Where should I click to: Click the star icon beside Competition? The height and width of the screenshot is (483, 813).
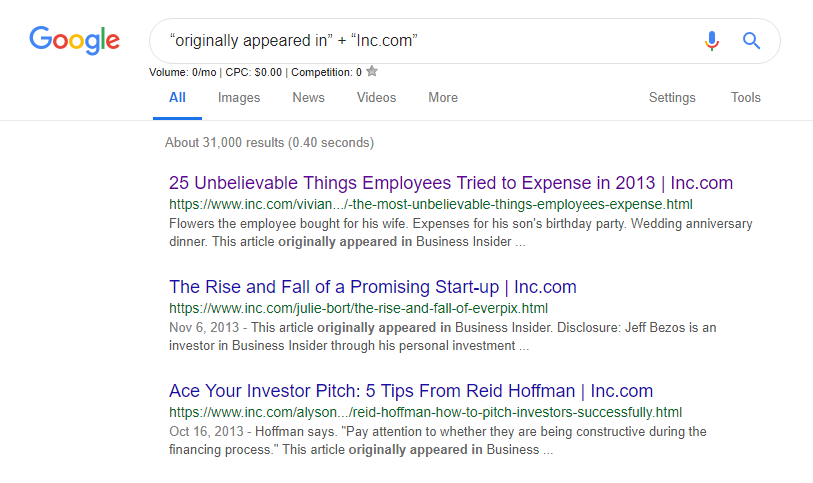[x=372, y=72]
